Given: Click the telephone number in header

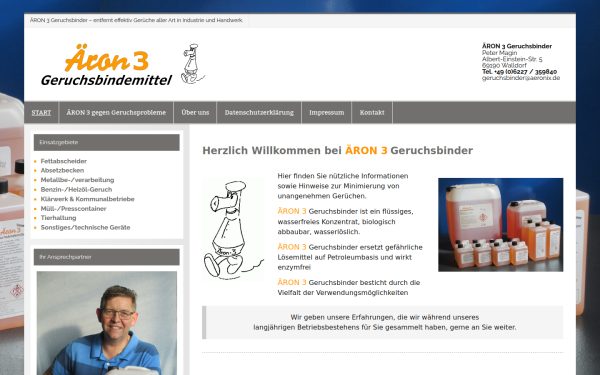Looking at the screenshot, I should [x=519, y=72].
